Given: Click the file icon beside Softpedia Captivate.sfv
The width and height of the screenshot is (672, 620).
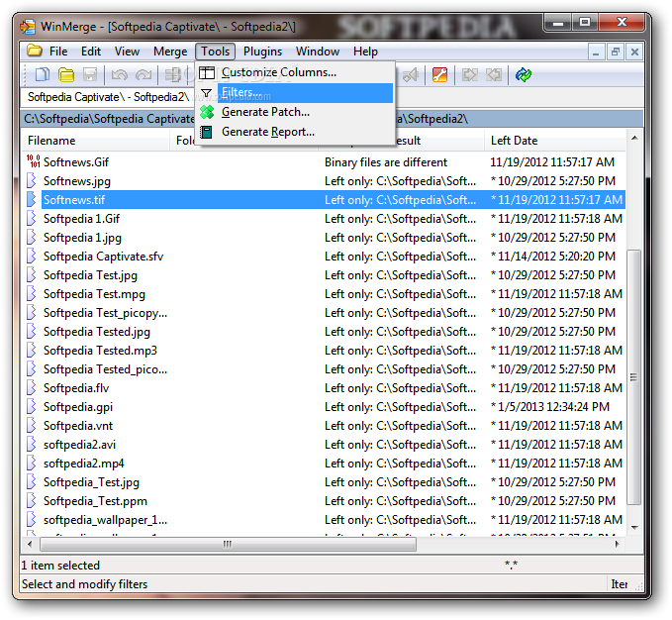Looking at the screenshot, I should tap(32, 256).
